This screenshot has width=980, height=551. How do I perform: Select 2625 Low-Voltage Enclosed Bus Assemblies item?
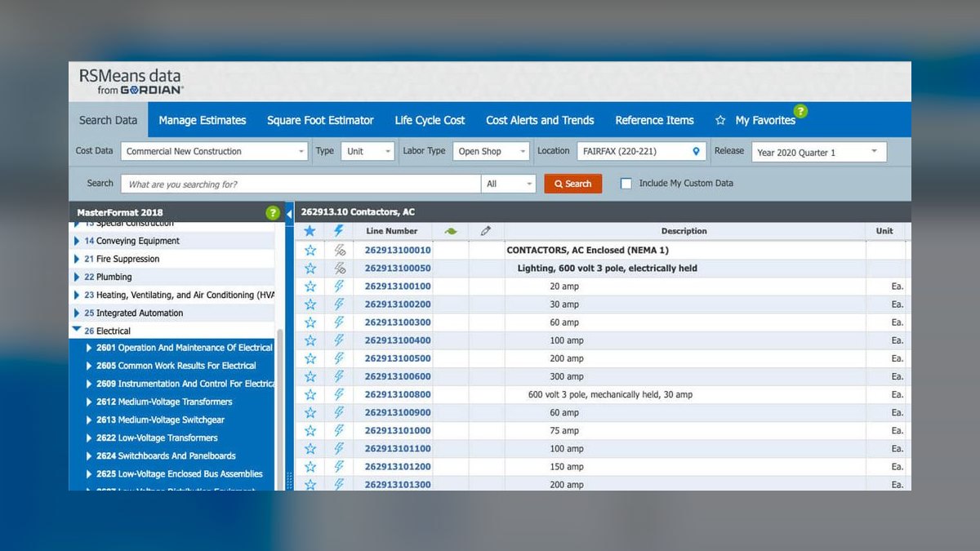pyautogui.click(x=180, y=473)
